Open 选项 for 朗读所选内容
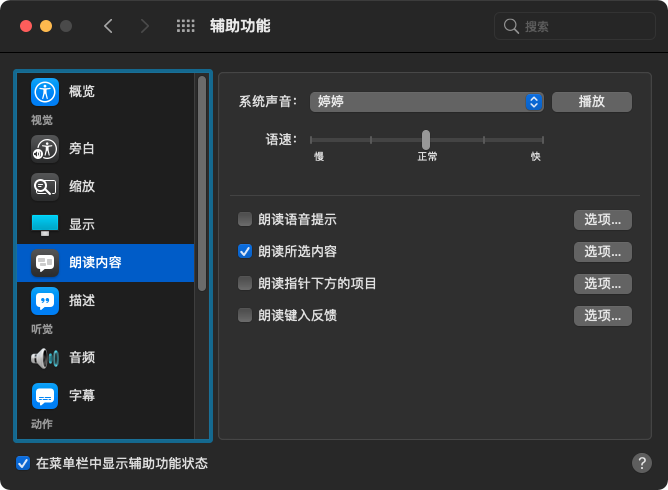The height and width of the screenshot is (490, 668). click(602, 252)
